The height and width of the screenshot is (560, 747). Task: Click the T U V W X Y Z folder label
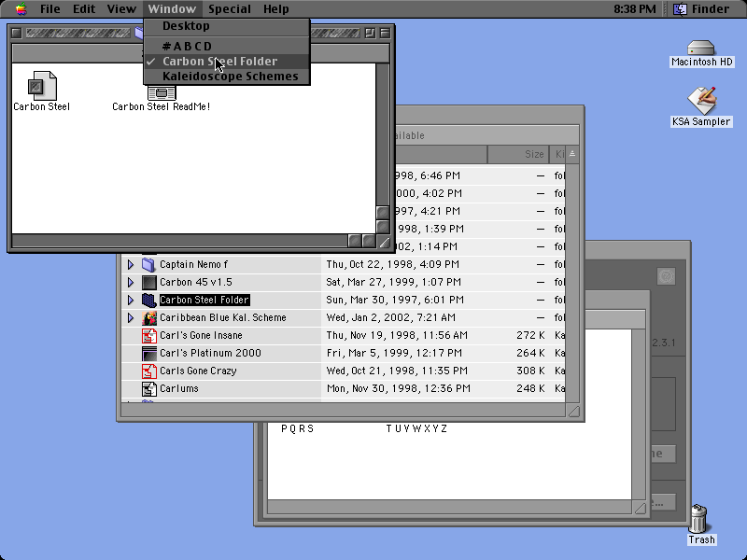[x=416, y=429]
